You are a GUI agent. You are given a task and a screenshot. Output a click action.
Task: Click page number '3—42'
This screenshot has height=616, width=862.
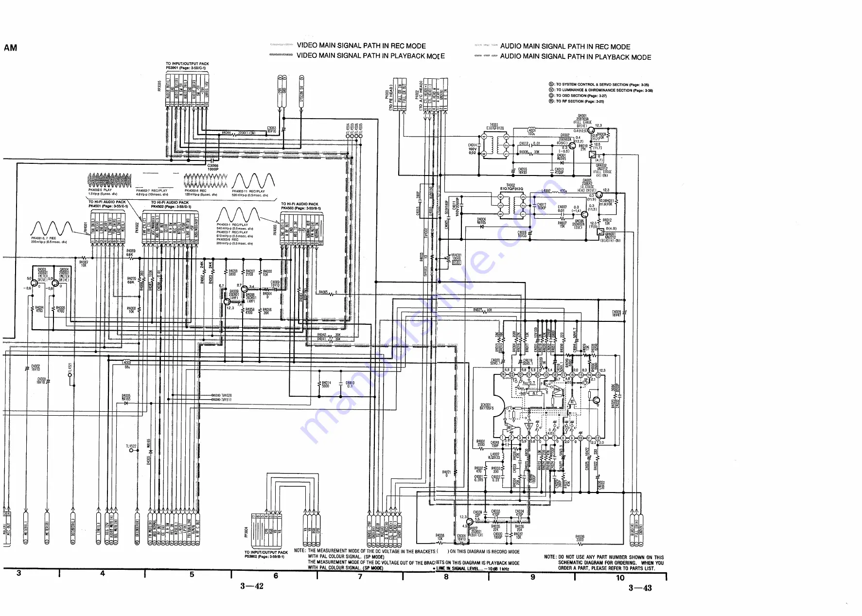pyautogui.click(x=252, y=586)
